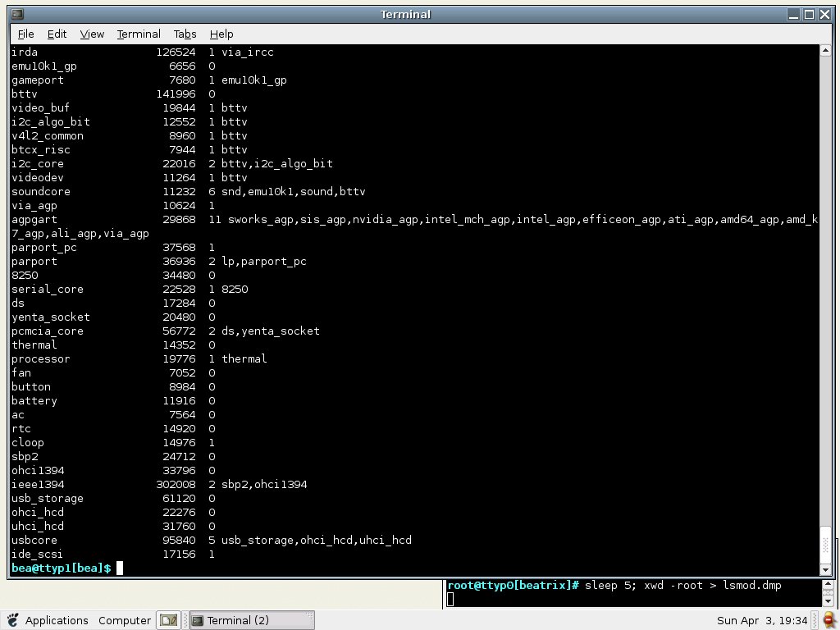
Task: Click the red notification tray icon
Action: pyautogui.click(x=830, y=620)
